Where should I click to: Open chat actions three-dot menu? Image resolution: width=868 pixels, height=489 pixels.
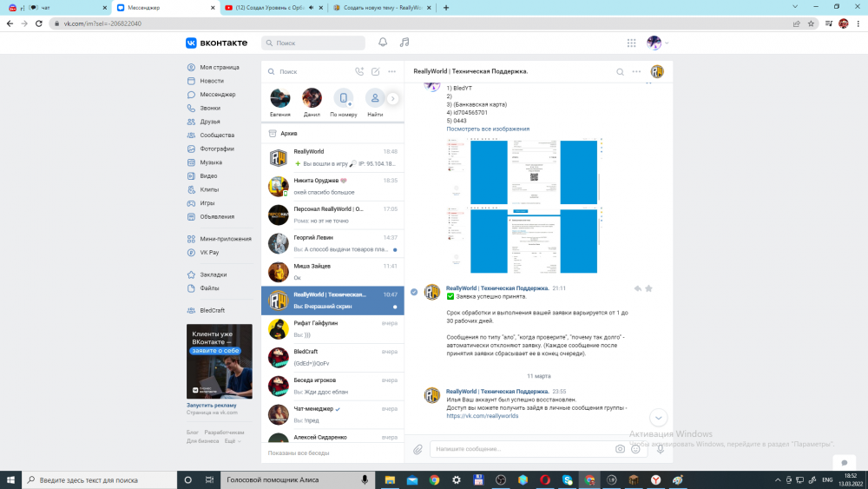tap(636, 71)
